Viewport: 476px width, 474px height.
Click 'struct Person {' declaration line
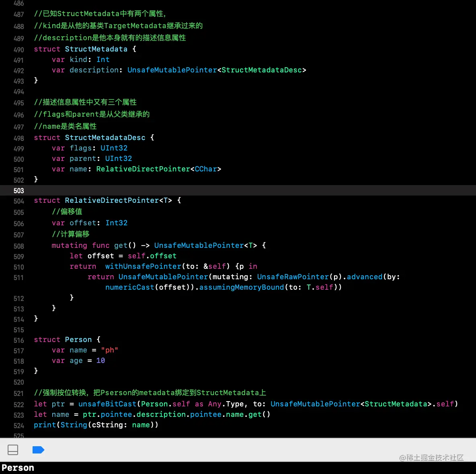point(67,340)
